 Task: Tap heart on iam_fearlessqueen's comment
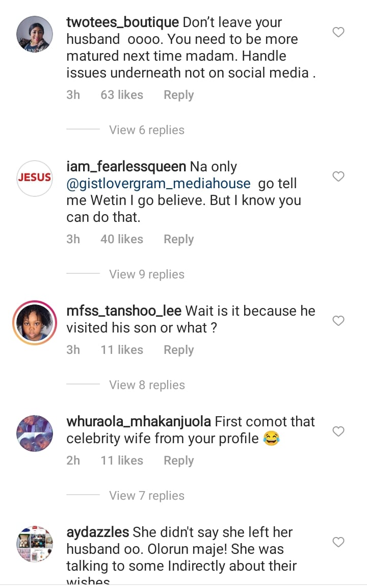(338, 177)
